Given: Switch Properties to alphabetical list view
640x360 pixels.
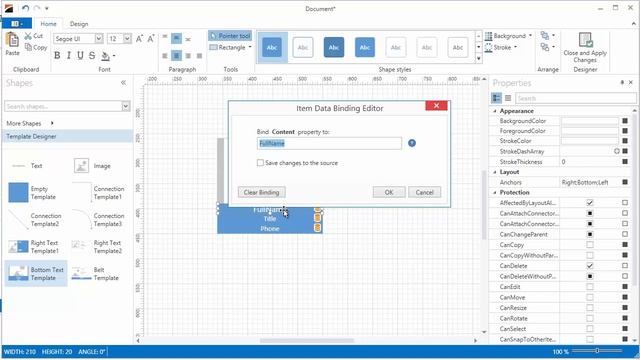Looking at the screenshot, I should tap(508, 98).
